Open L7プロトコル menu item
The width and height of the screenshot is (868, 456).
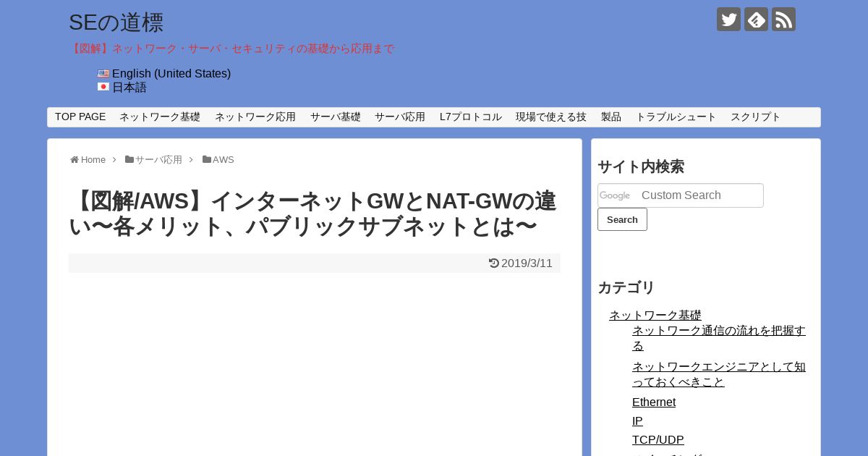(x=471, y=117)
